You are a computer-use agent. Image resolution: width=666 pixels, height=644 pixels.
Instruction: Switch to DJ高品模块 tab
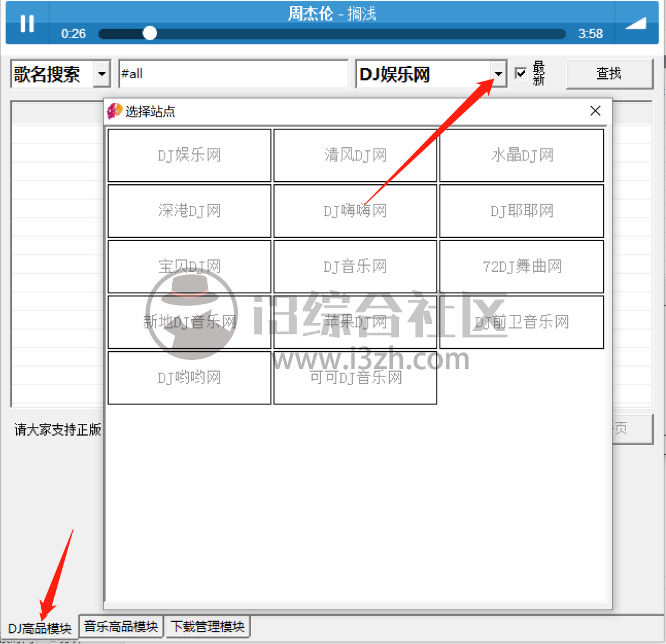click(39, 629)
